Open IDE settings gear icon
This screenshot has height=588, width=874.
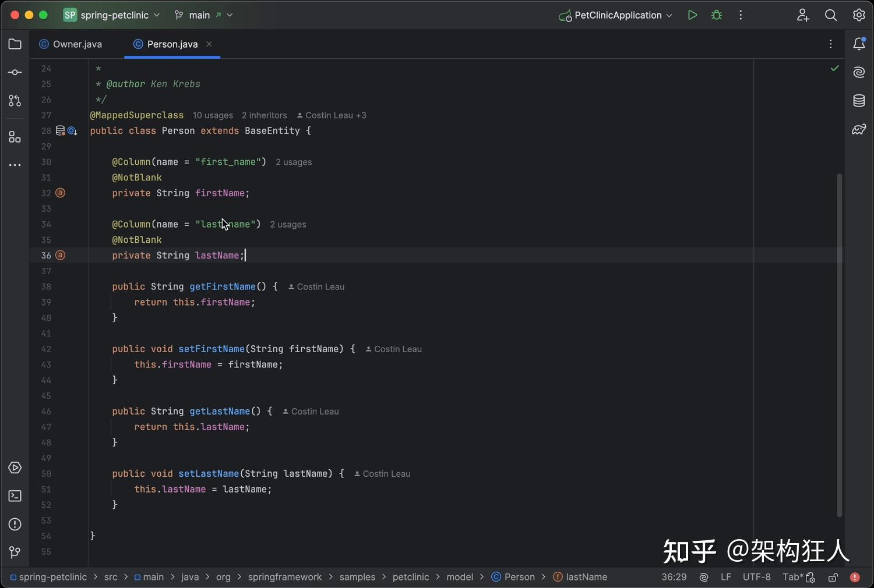[859, 15]
